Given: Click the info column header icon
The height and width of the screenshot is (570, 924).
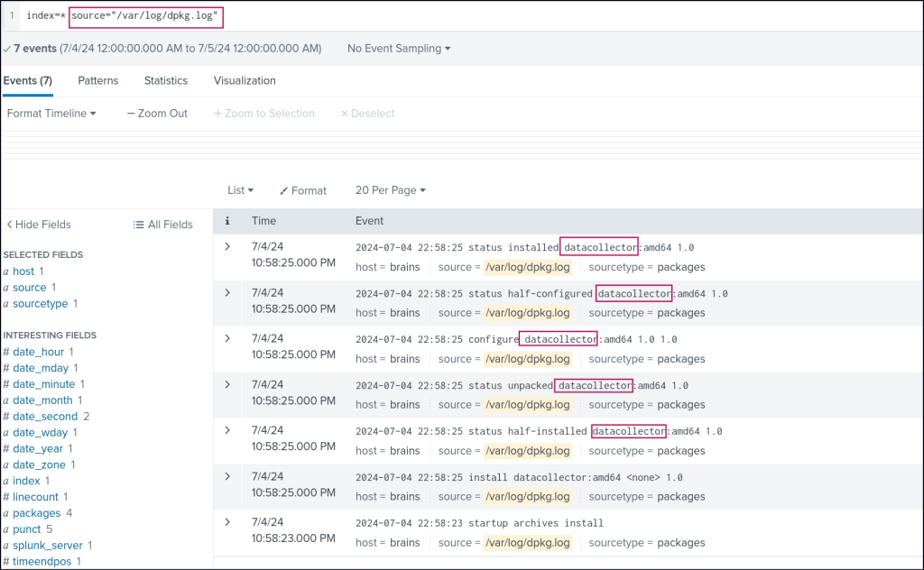Looking at the screenshot, I should (227, 220).
